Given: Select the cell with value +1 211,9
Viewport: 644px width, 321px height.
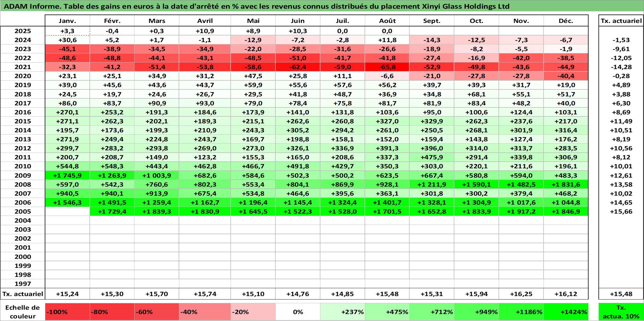Looking at the screenshot, I should 432,184.
